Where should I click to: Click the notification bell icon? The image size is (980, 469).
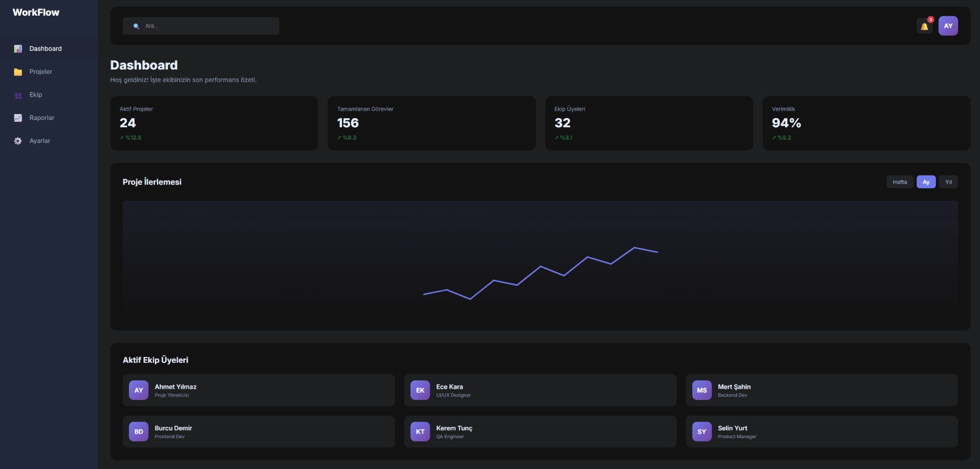924,25
